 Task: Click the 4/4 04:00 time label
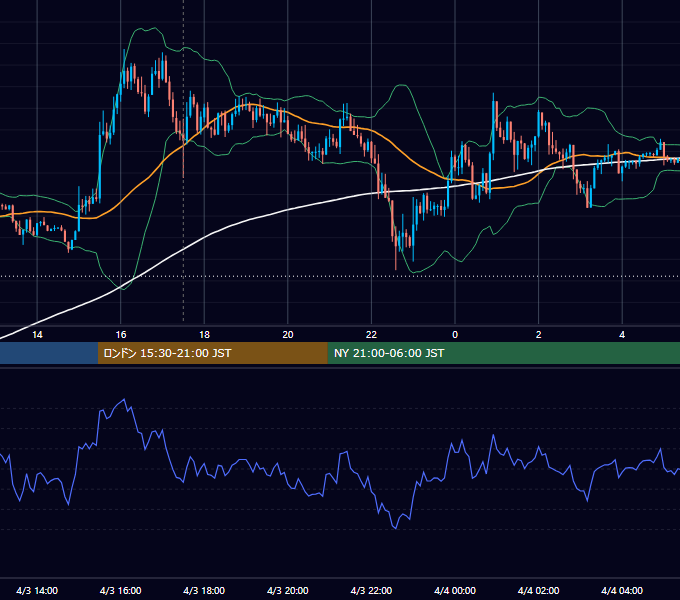[622, 591]
